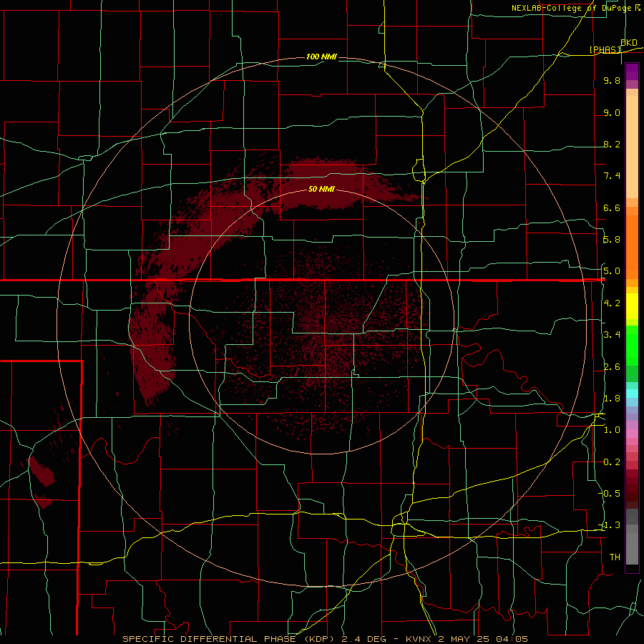Image resolution: width=644 pixels, height=644 pixels.
Task: Click the 9.8 value on the color scale
Action: click(x=612, y=80)
